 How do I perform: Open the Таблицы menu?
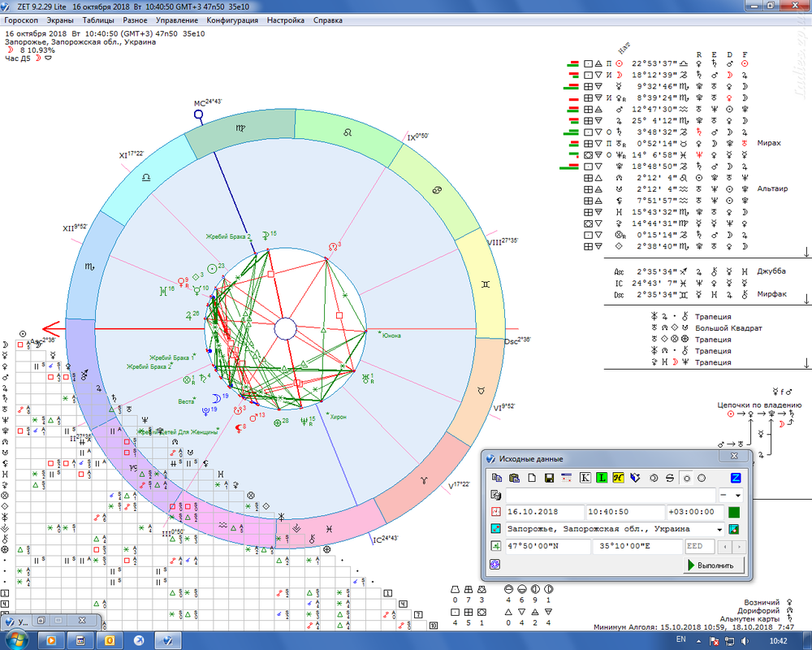pyautogui.click(x=98, y=20)
